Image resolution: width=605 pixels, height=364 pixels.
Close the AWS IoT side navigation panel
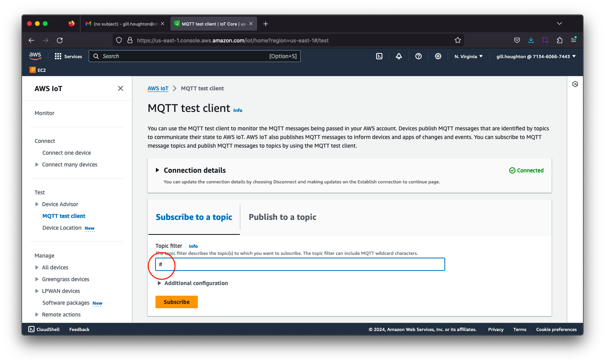click(x=121, y=88)
